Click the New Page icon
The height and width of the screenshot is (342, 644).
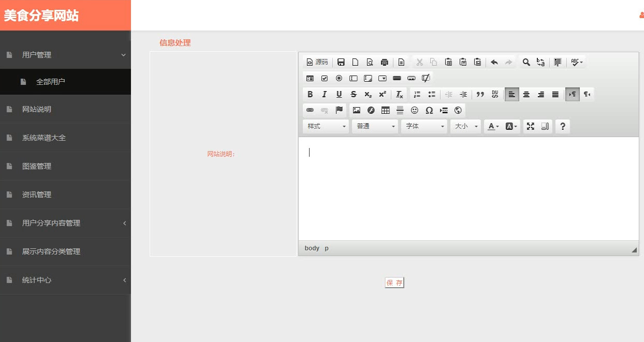point(356,62)
